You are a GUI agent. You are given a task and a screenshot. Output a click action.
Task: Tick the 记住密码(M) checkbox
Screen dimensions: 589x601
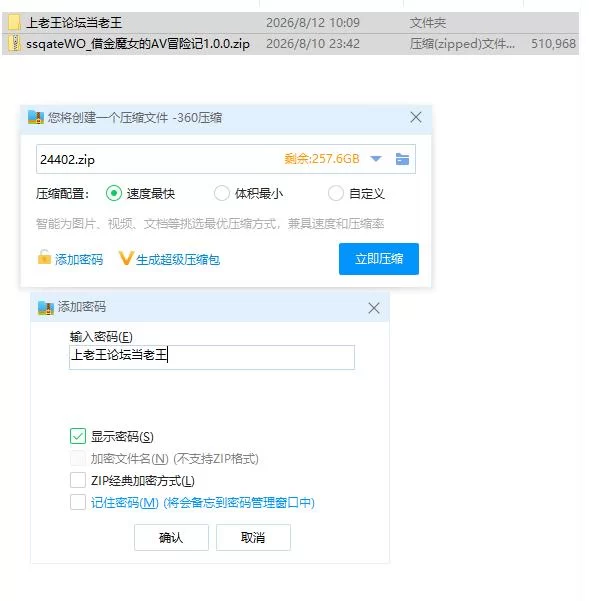(x=78, y=502)
